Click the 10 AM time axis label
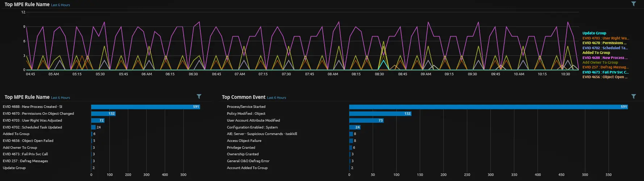 coord(519,74)
